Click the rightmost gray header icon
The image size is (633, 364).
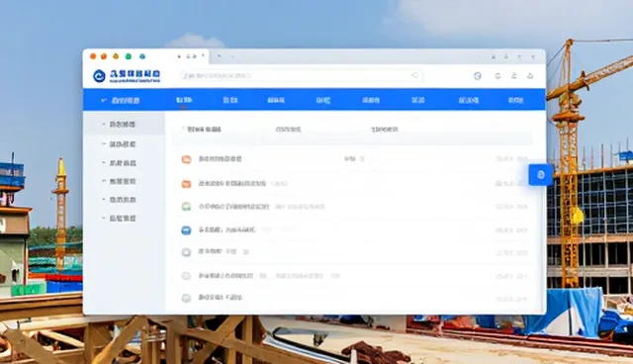[530, 75]
